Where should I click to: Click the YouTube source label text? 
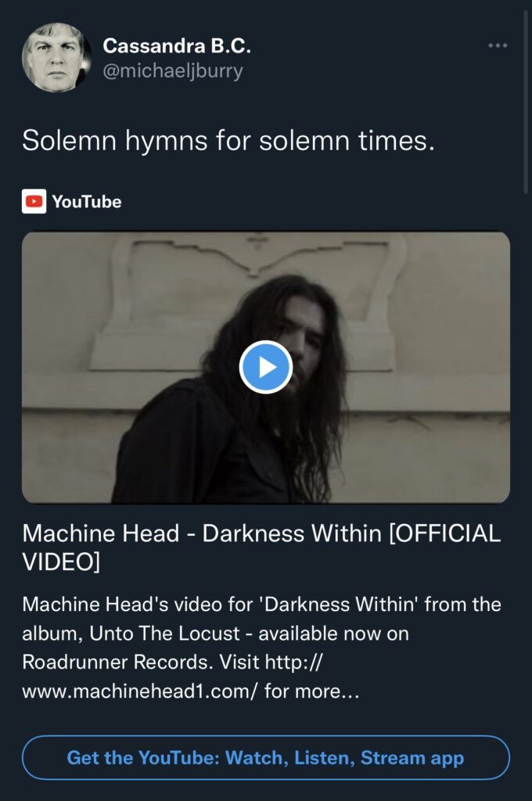point(87,202)
